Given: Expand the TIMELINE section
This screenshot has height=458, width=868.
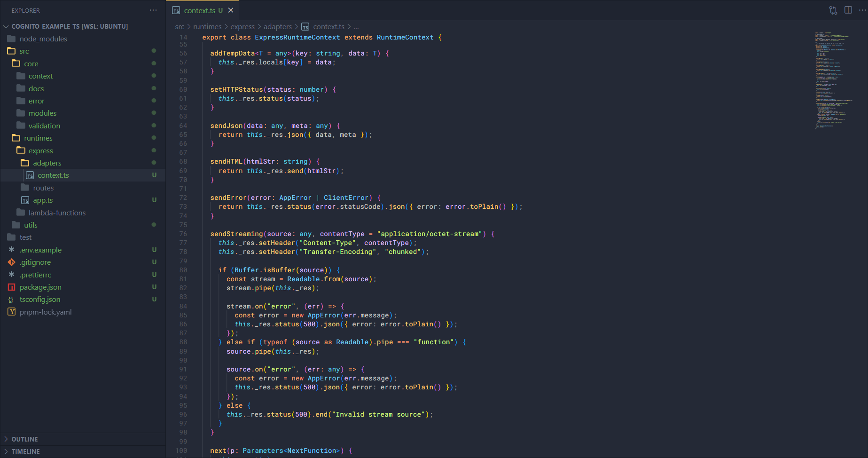Looking at the screenshot, I should click(x=25, y=451).
